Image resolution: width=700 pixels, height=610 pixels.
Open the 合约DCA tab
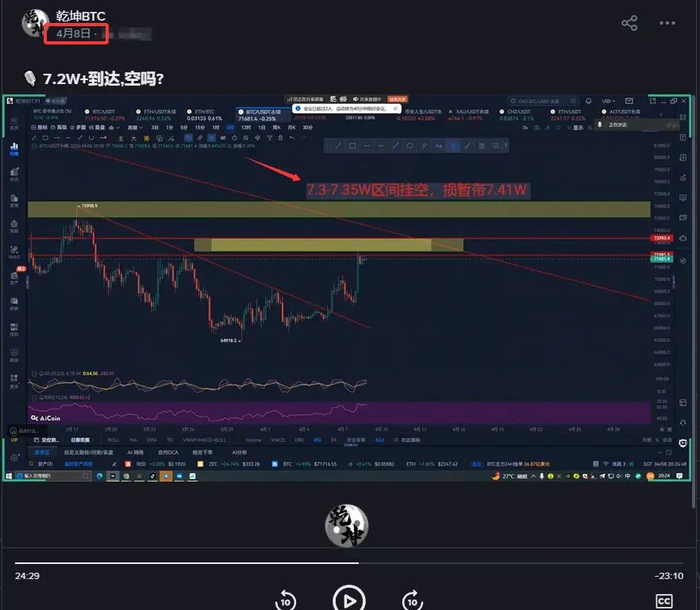(168, 452)
